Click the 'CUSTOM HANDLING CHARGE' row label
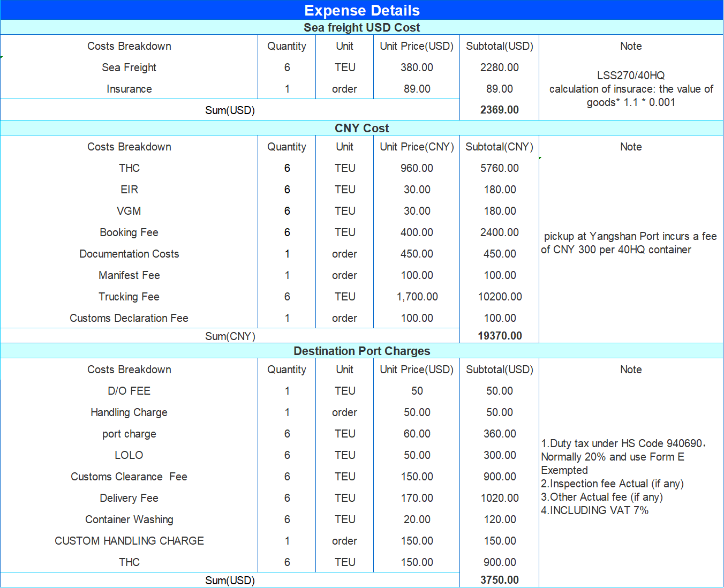 (129, 541)
